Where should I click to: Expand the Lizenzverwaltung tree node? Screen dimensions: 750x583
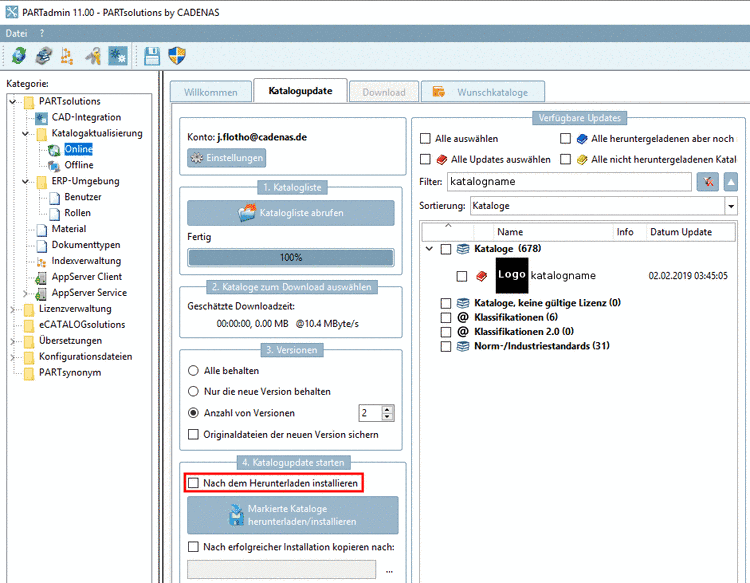click(13, 309)
